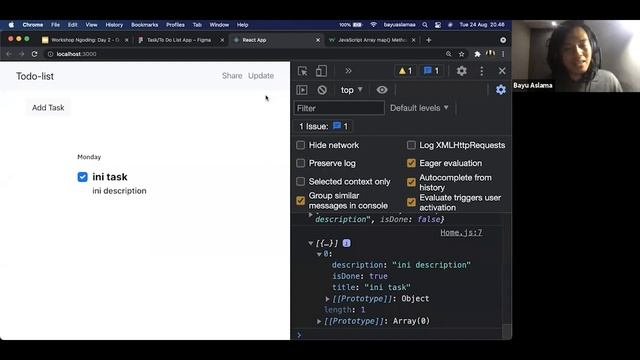Image resolution: width=640 pixels, height=360 pixels.
Task: Open the DevTools three-dot customize menu
Action: (482, 71)
